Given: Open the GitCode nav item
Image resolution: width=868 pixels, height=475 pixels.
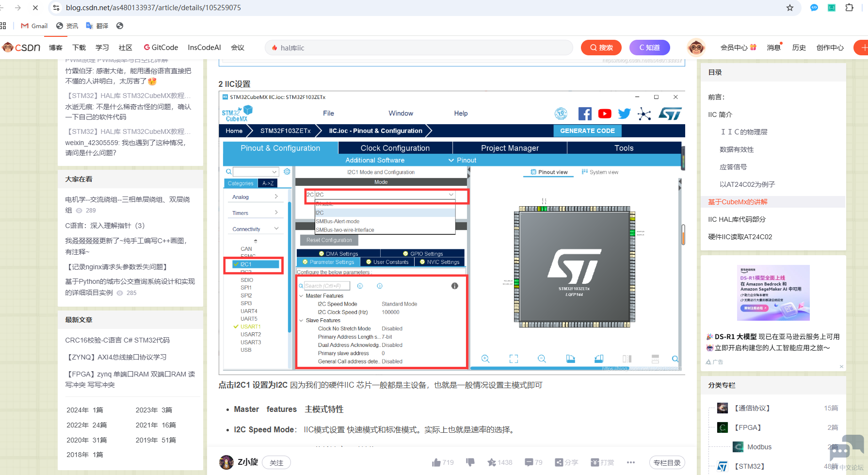Looking at the screenshot, I should point(161,48).
